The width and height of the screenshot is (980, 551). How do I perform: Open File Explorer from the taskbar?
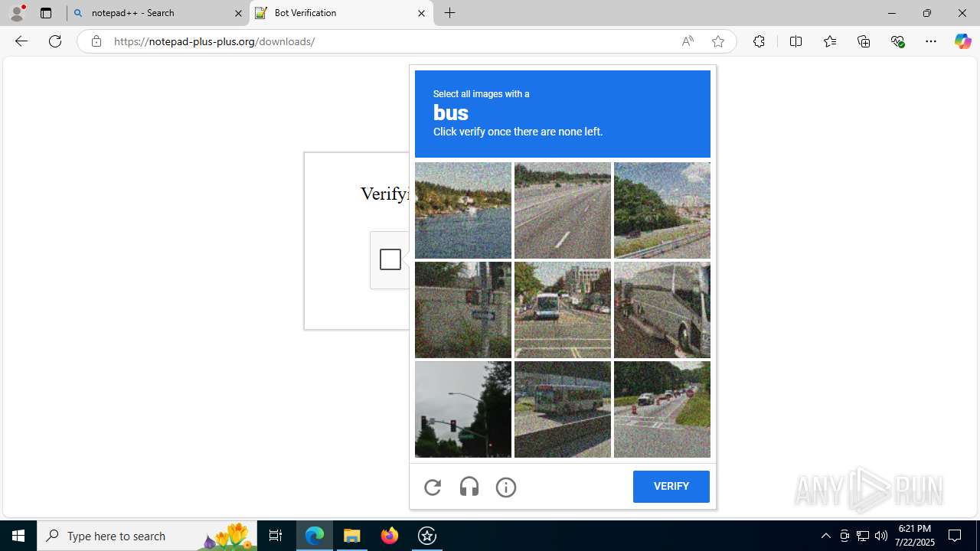[x=352, y=536]
